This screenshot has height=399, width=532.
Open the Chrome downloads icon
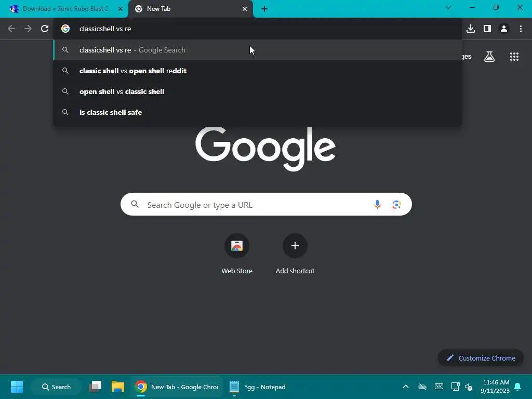470,29
